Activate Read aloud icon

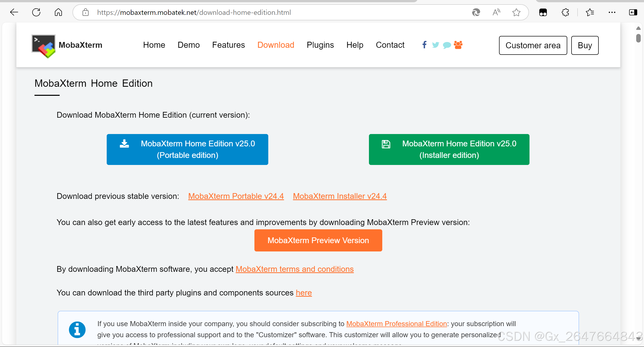coord(496,12)
